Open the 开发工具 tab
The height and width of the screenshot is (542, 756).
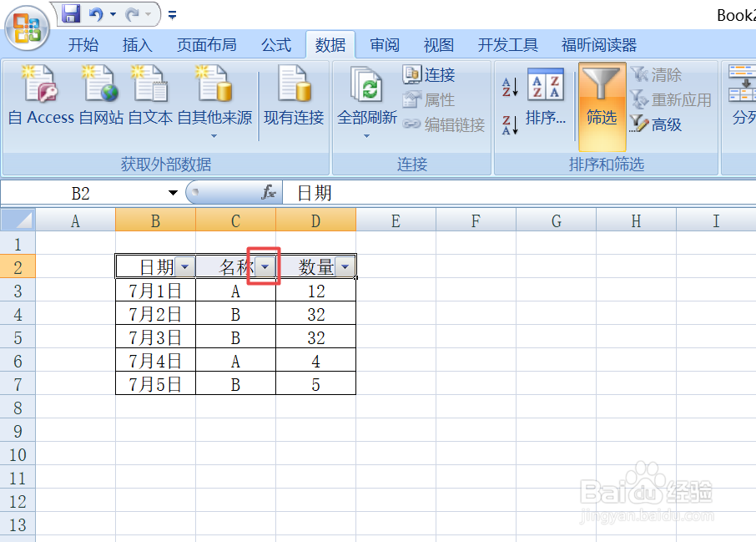tap(507, 45)
